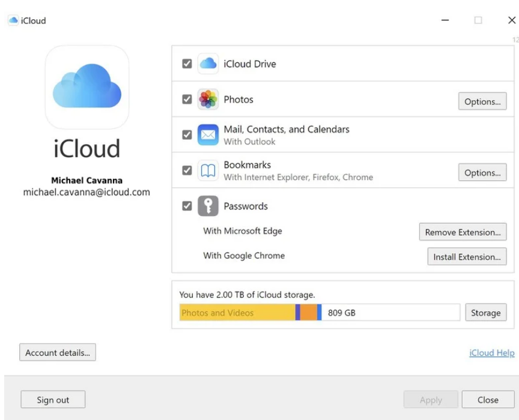
Task: Install the Google Chrome extension
Action: 466,257
